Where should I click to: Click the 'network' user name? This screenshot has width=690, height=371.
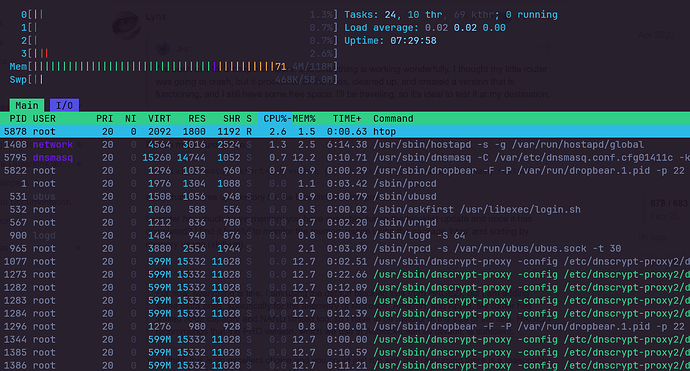53,145
